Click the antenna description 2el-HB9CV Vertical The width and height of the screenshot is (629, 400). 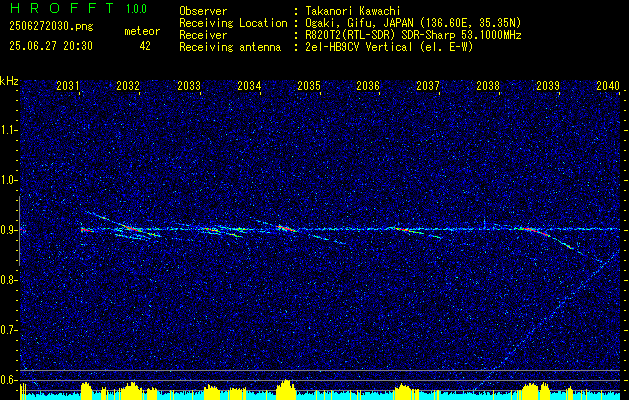click(359, 47)
